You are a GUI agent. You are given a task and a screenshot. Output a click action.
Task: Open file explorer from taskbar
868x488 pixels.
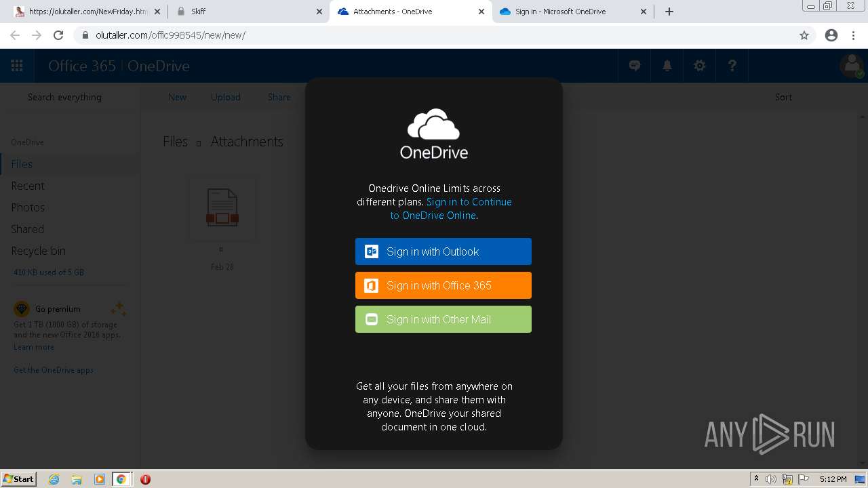[77, 479]
